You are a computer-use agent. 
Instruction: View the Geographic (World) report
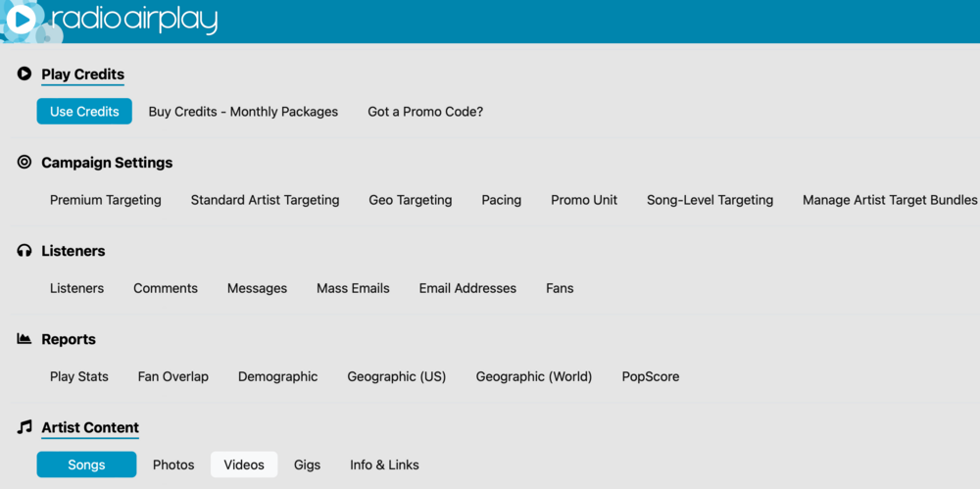tap(534, 376)
